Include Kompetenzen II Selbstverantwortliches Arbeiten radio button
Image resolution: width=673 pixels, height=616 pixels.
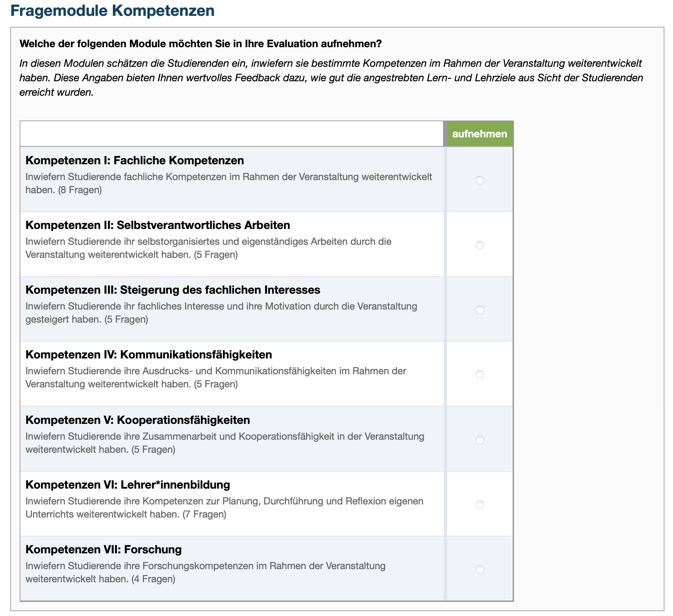click(x=480, y=245)
